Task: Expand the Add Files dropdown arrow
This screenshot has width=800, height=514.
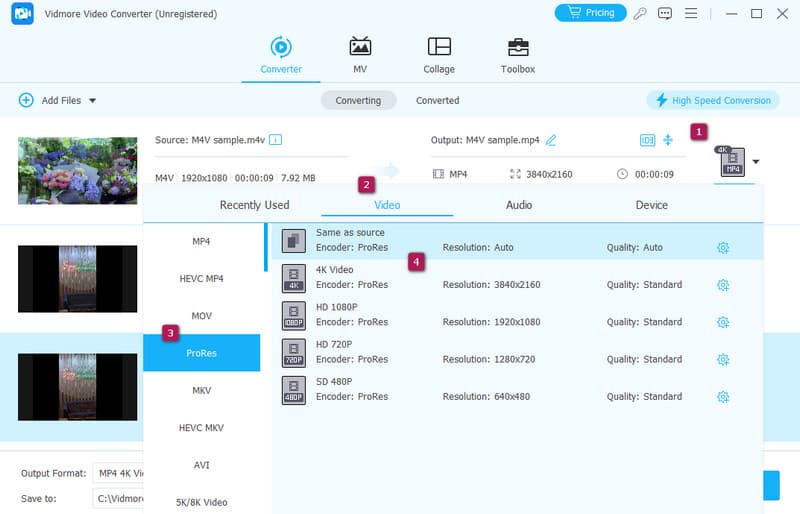Action: pos(93,101)
